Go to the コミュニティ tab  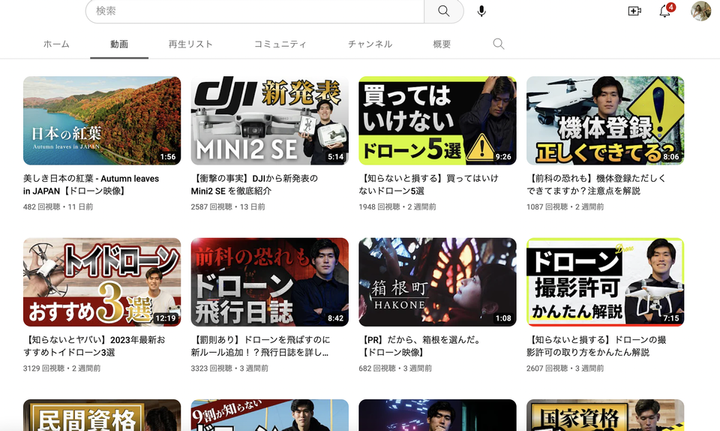[x=280, y=45]
